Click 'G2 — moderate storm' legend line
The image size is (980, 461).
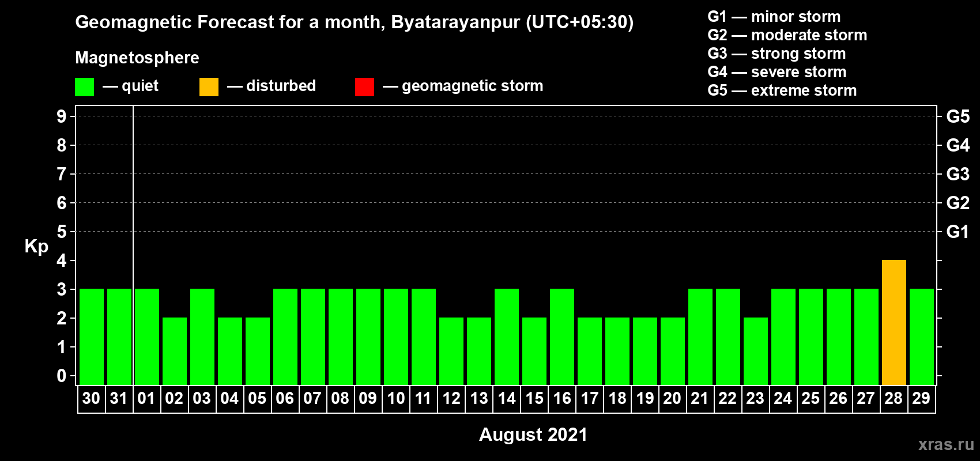click(787, 35)
